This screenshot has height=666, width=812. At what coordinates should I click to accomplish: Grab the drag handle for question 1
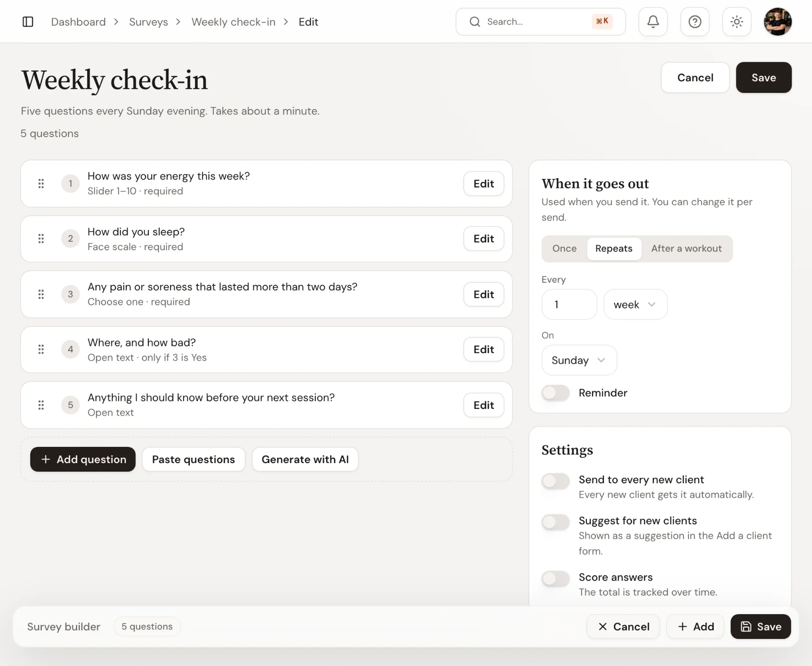pos(41,184)
